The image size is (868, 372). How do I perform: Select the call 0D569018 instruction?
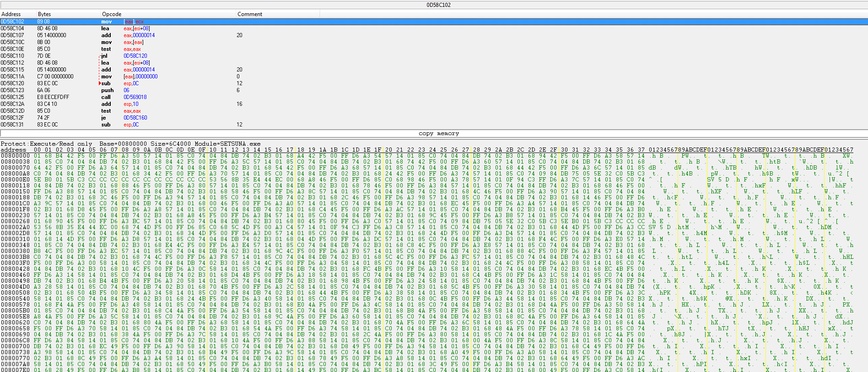(x=135, y=97)
